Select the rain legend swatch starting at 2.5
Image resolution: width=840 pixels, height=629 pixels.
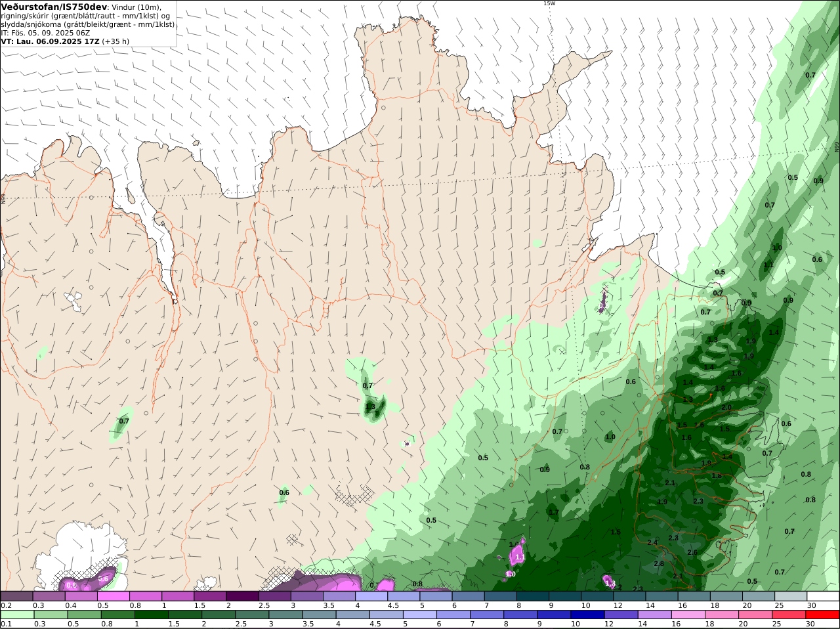tap(252, 615)
